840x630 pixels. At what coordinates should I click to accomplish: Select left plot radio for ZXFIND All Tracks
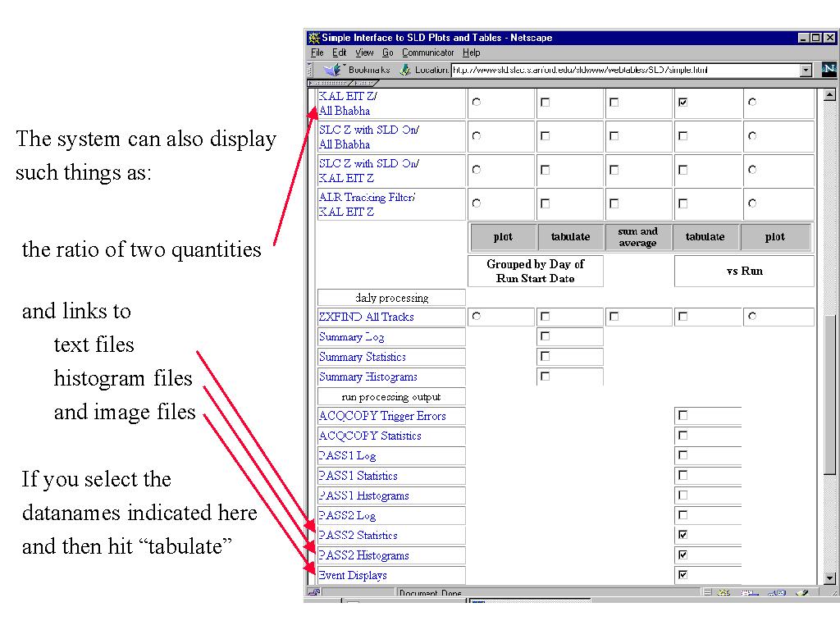[477, 317]
